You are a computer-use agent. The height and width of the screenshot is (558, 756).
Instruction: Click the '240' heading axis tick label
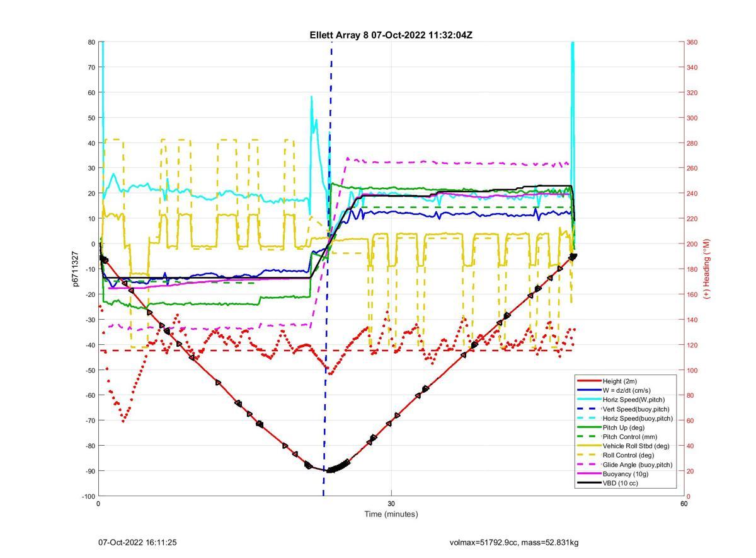click(692, 194)
